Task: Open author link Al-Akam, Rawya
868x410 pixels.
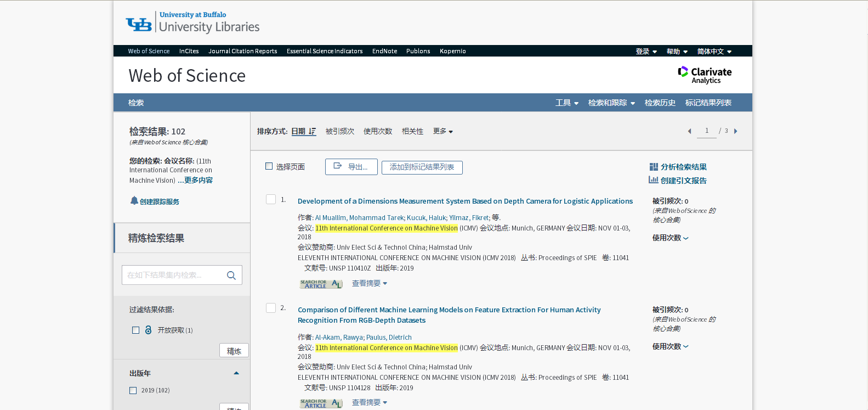Action: tap(339, 338)
